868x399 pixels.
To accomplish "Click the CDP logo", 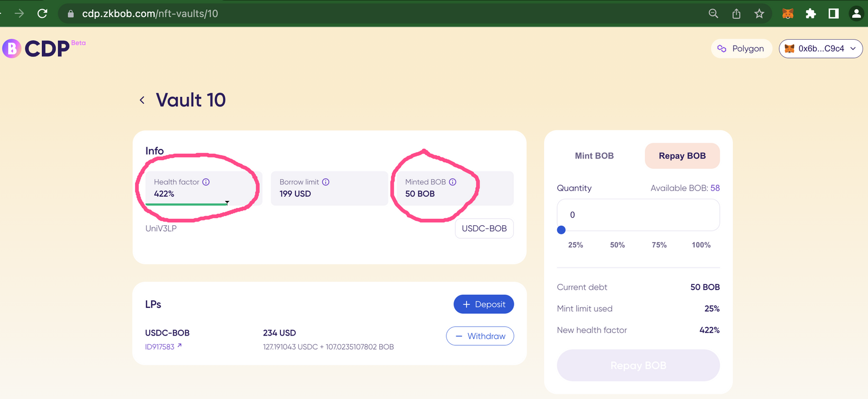I will tap(37, 48).
